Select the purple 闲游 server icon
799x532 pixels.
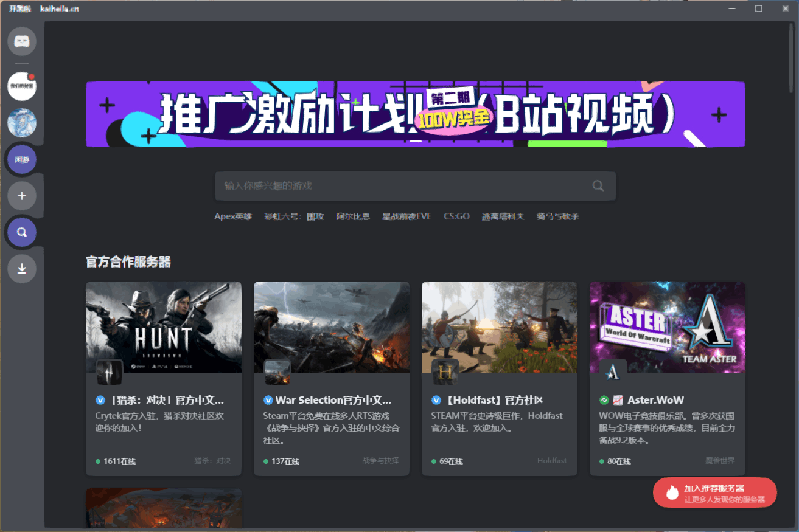[x=22, y=159]
